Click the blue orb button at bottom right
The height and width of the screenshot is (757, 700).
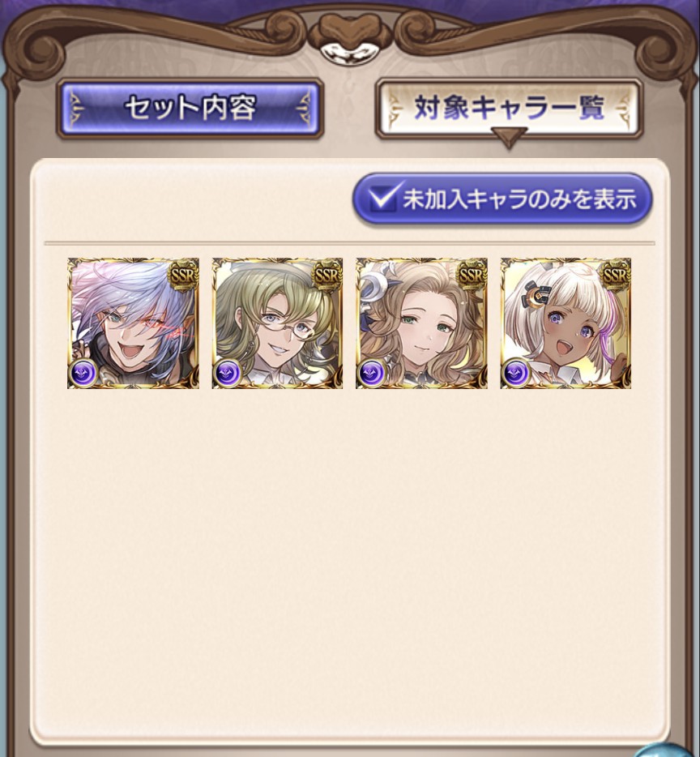pyautogui.click(x=671, y=750)
